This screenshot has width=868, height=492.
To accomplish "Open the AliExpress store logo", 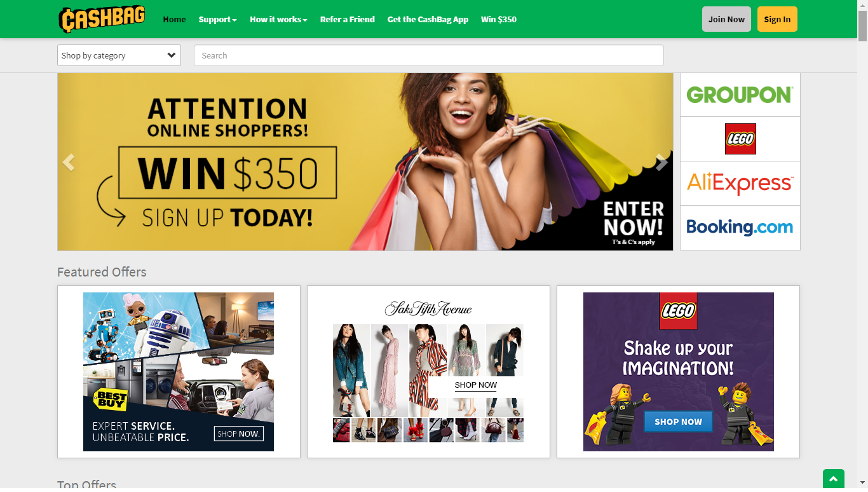I will point(740,183).
